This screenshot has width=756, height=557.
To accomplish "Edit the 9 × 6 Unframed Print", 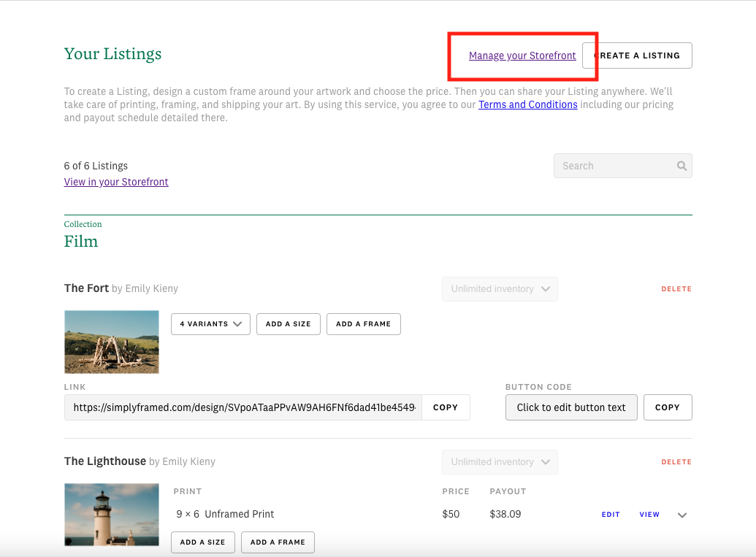I will (x=610, y=515).
